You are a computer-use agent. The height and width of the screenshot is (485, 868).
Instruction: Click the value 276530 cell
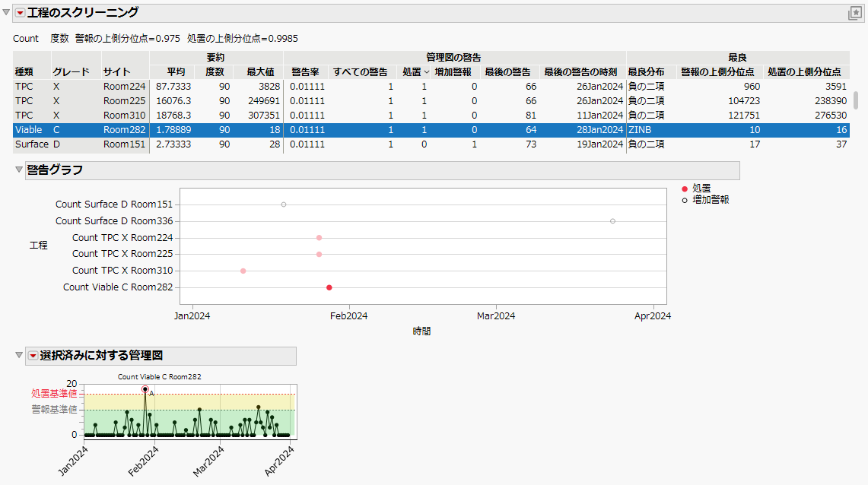pos(831,115)
